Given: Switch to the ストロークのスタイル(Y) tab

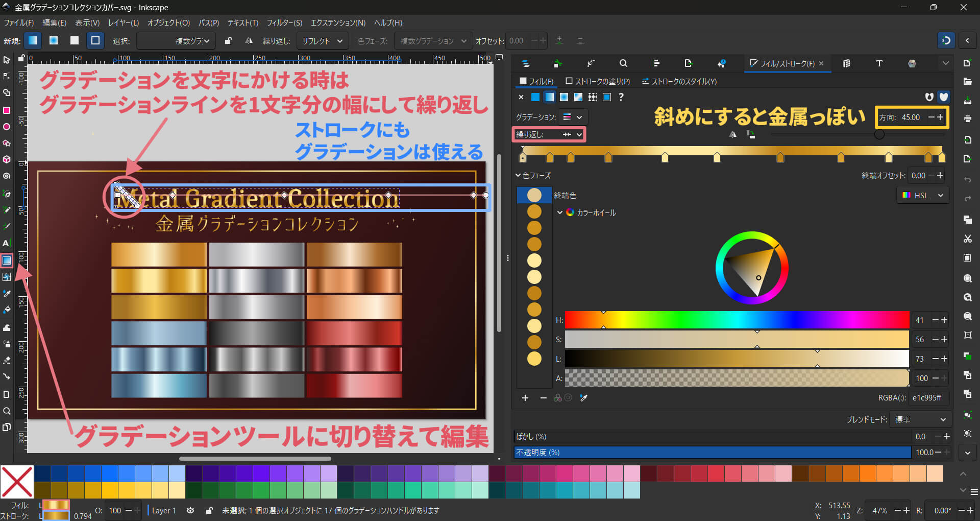Looking at the screenshot, I should [679, 81].
